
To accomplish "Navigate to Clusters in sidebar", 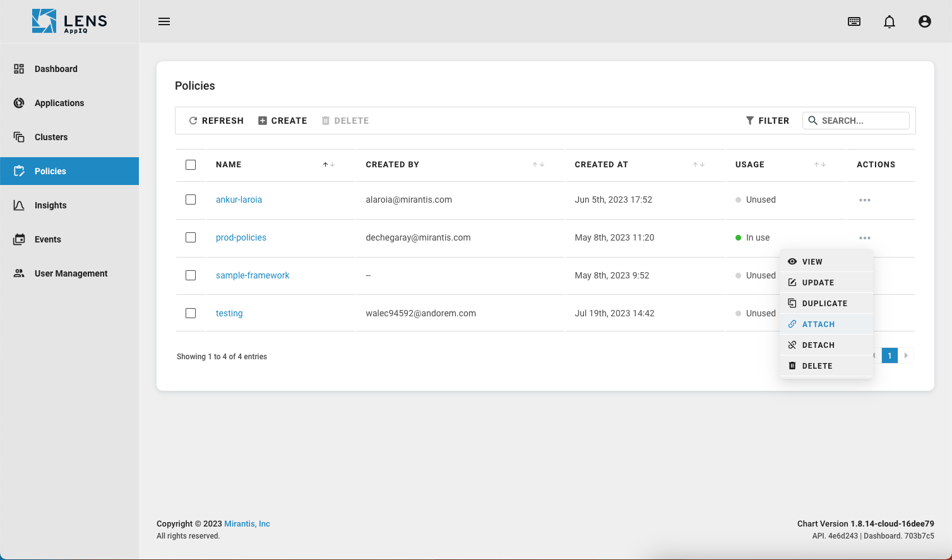I will click(69, 137).
